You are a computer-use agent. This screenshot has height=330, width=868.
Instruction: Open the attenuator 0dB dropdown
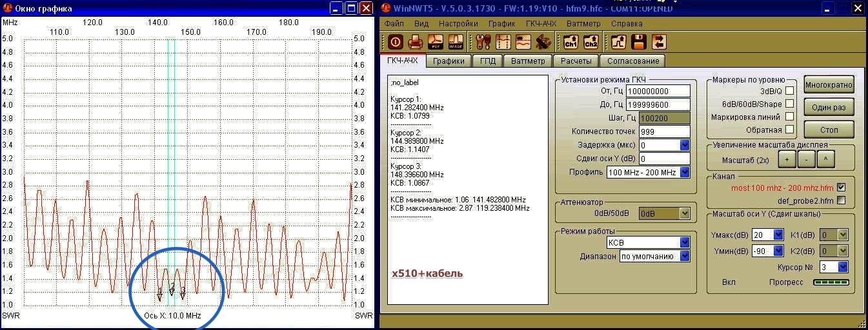685,213
